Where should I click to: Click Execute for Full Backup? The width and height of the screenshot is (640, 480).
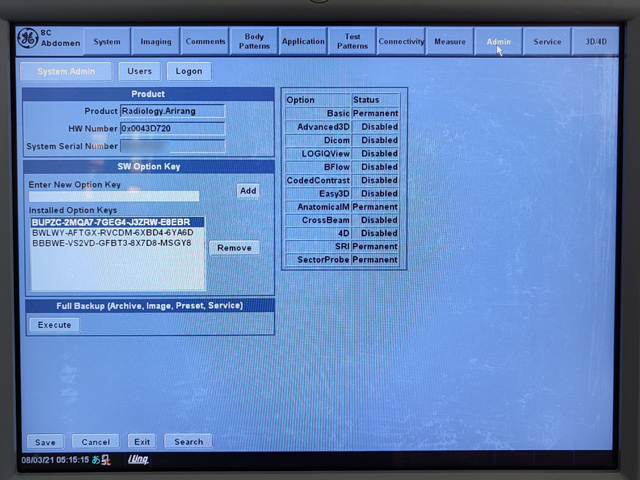(x=54, y=325)
